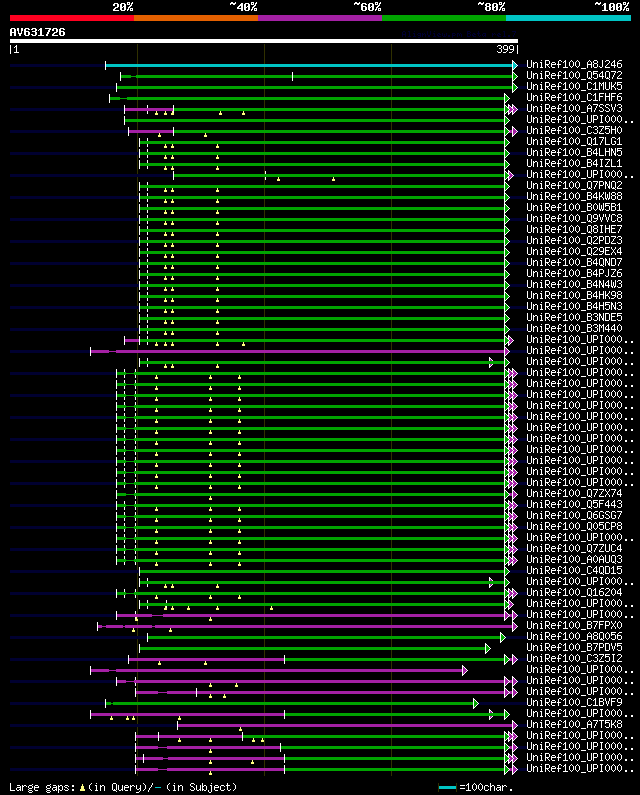
Task: Select the UniRef100_B4PJZ6 label
Action: 574,273
